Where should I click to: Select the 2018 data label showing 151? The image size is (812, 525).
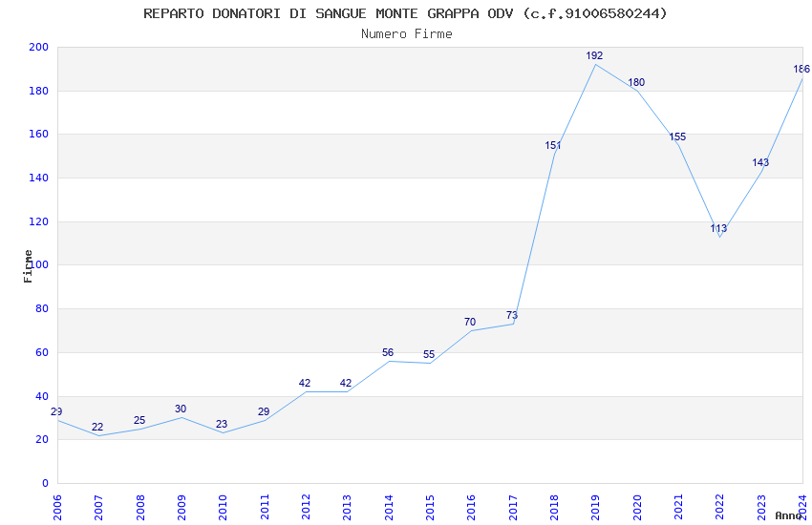click(x=553, y=145)
